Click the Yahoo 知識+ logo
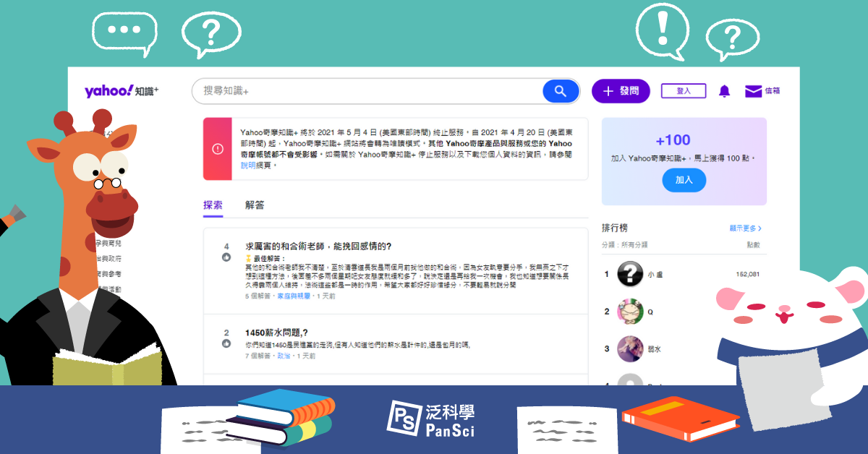Viewport: 868px width, 454px height. (122, 91)
